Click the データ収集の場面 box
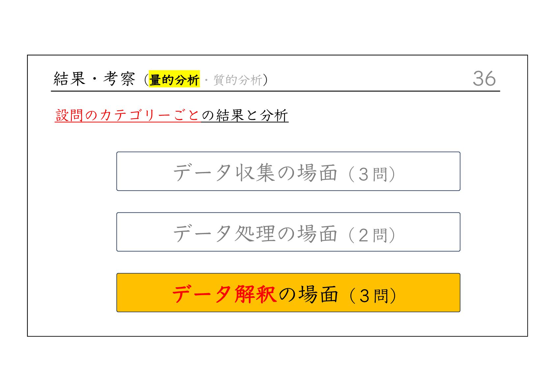This screenshot has width=555, height=392. coord(288,171)
